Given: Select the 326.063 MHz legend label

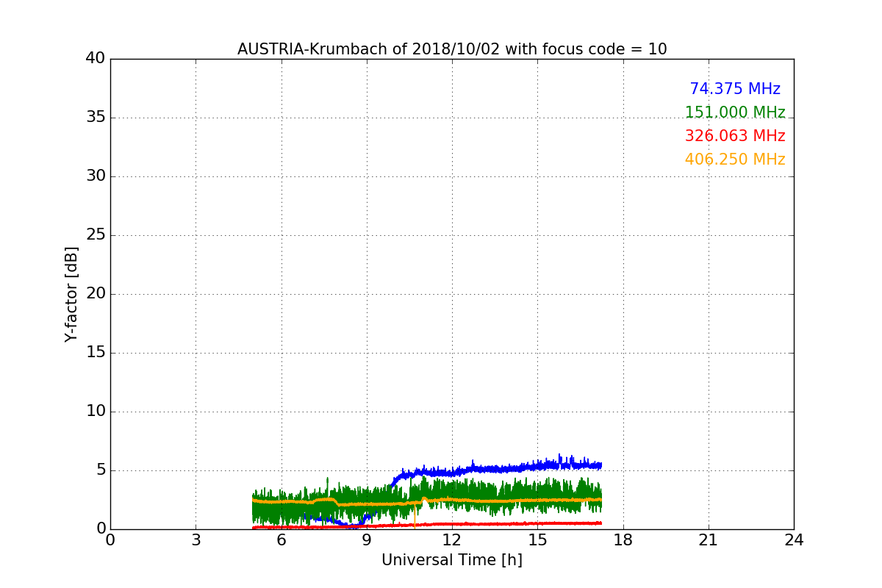Looking at the screenshot, I should [x=735, y=136].
